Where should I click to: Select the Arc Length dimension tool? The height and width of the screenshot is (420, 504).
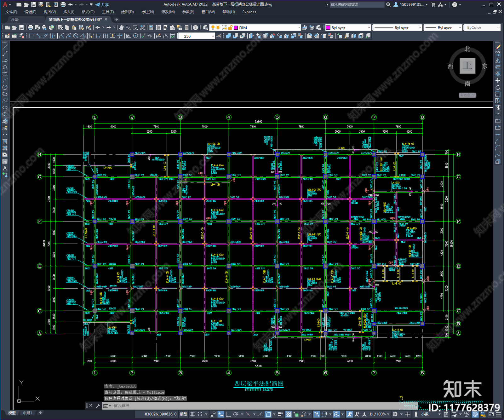click(46, 36)
